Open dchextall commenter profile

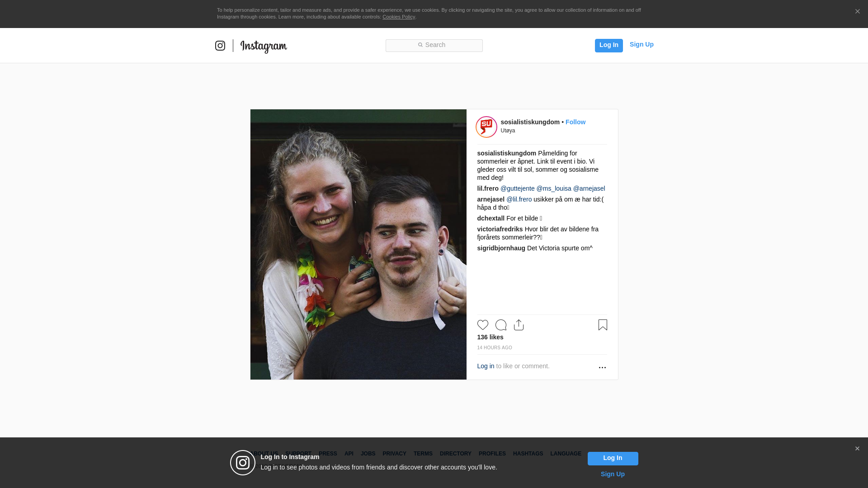pyautogui.click(x=491, y=218)
